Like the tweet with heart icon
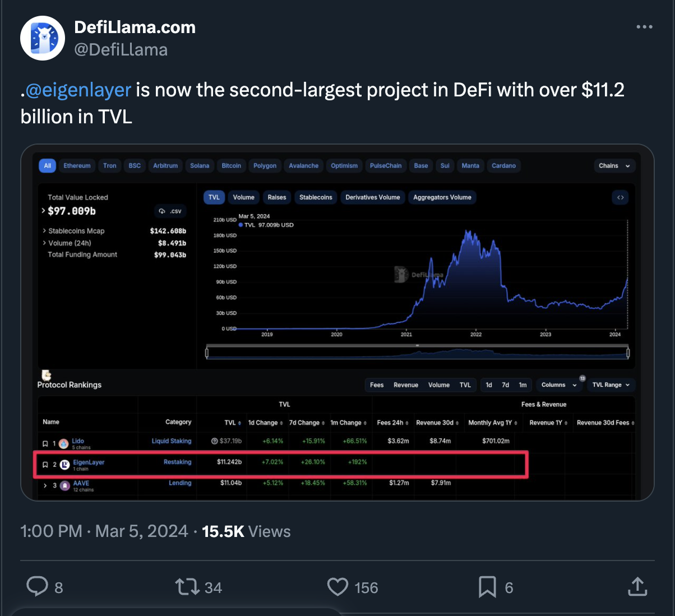Viewport: 675px width, 616px height. (337, 587)
